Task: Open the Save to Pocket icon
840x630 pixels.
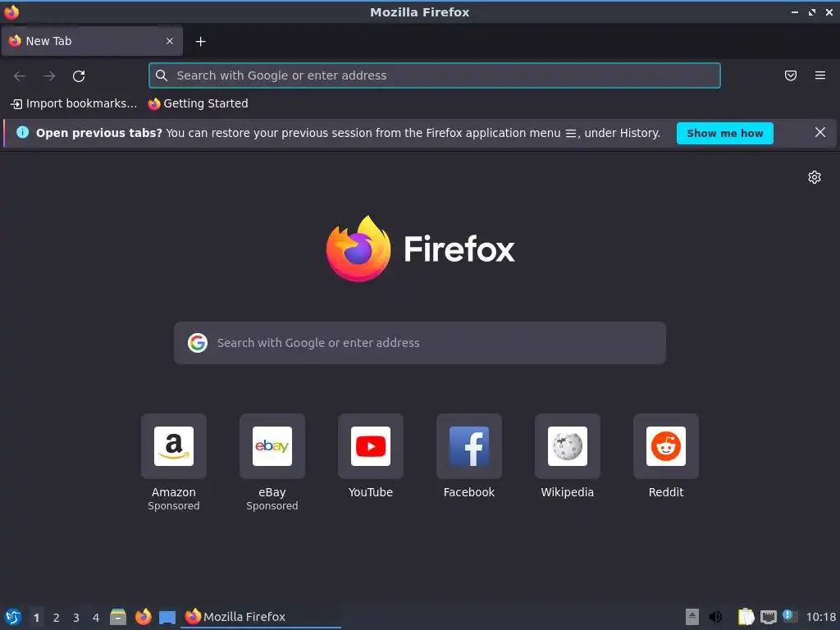Action: coord(791,75)
